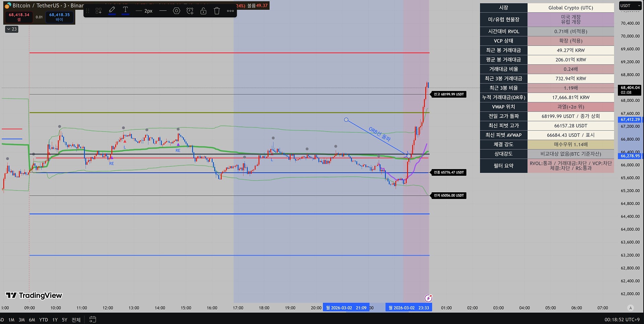This screenshot has width=644, height=324.
Task: Click the 0.01 spread value
Action: click(x=39, y=17)
